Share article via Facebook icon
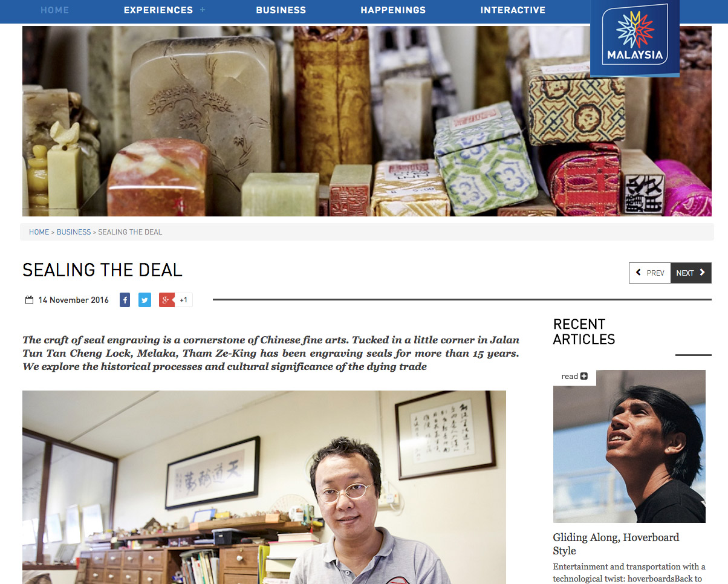This screenshot has height=584, width=728. click(125, 300)
